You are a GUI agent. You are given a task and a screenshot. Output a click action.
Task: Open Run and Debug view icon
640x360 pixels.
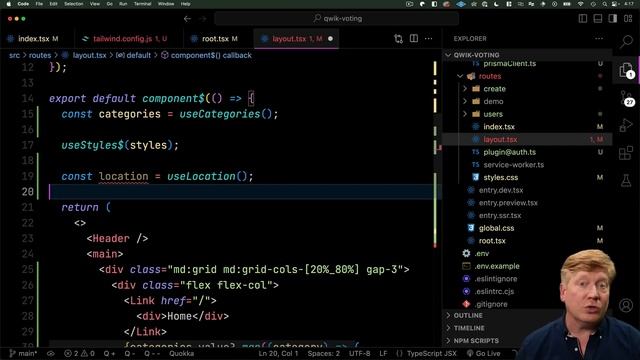click(x=626, y=125)
